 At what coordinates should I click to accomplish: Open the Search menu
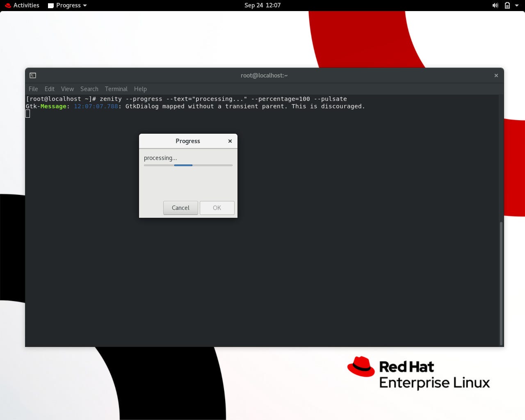click(x=89, y=89)
